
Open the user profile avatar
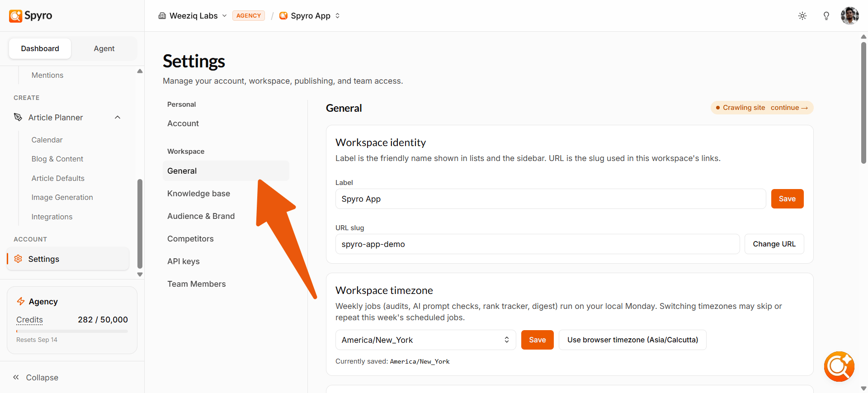click(849, 16)
